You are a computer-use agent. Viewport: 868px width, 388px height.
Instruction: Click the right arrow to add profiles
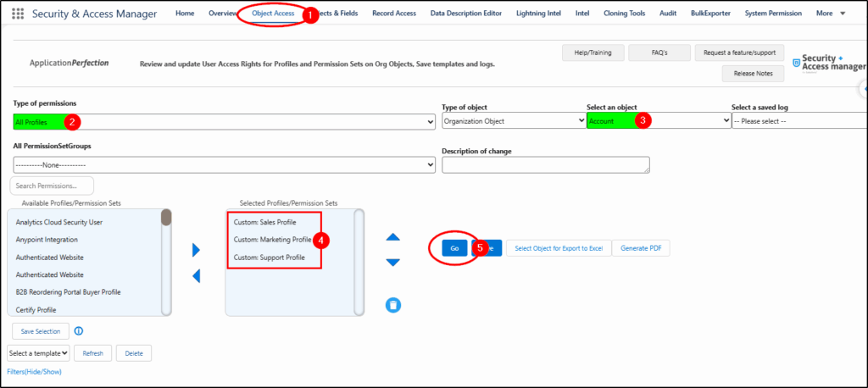[x=196, y=249]
